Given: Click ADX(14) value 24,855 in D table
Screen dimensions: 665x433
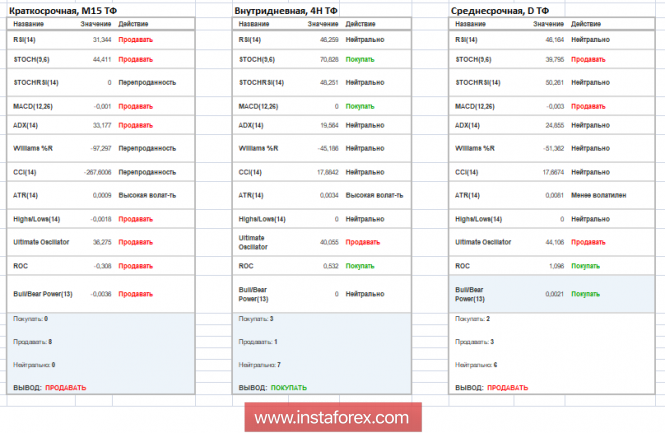Looking at the screenshot, I should pyautogui.click(x=555, y=126).
